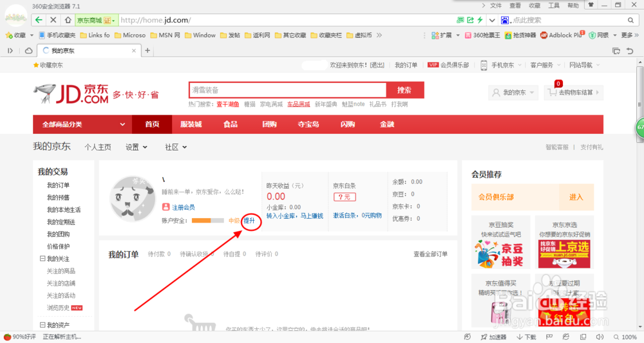644x343 pixels.
Task: Expand the hidden bookmarks chevron
Action: 379,35
